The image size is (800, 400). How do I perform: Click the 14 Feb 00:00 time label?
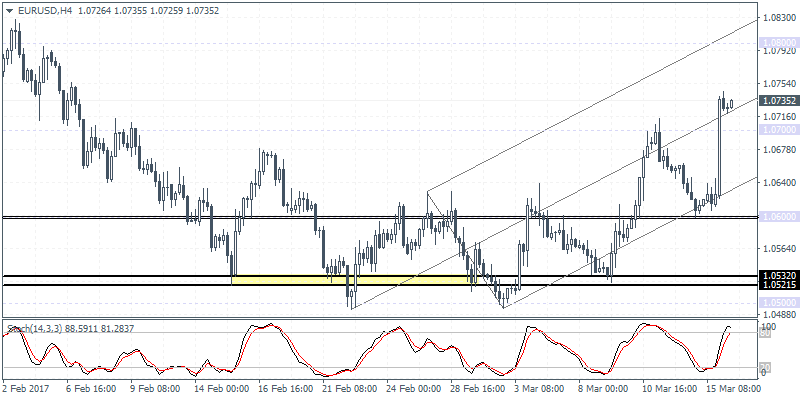click(x=222, y=388)
